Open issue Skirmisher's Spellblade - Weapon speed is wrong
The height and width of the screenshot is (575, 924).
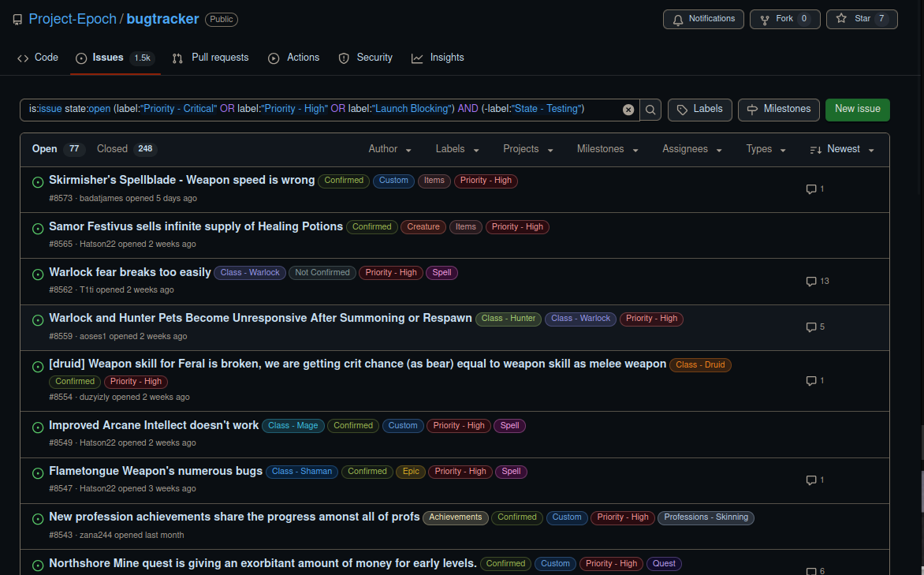tap(181, 181)
